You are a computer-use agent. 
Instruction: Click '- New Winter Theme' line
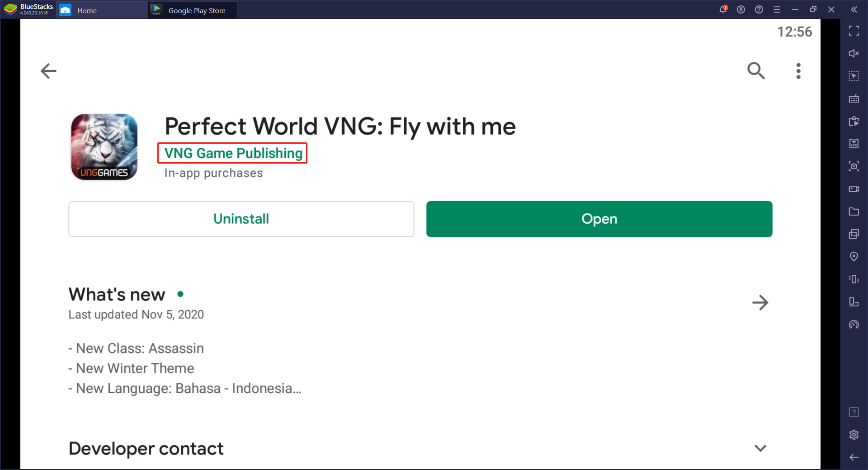tap(131, 368)
